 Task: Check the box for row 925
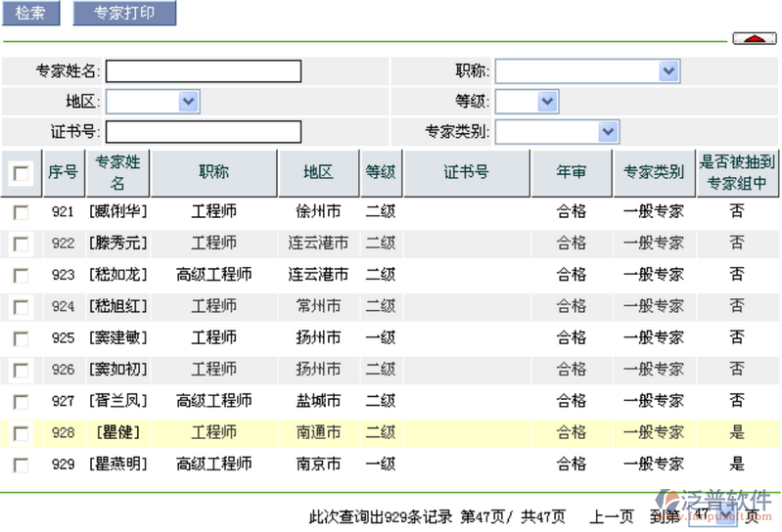(x=21, y=338)
